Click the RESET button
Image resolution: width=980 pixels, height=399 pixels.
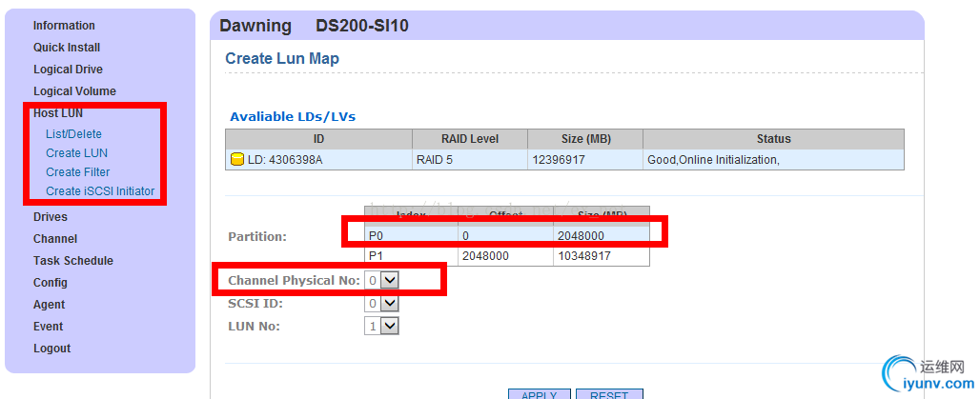click(609, 394)
